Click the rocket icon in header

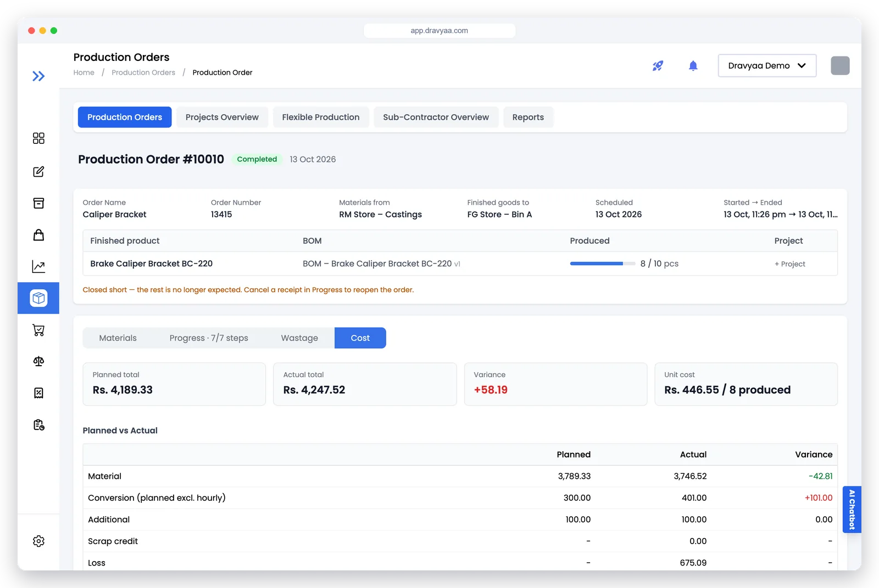click(658, 66)
